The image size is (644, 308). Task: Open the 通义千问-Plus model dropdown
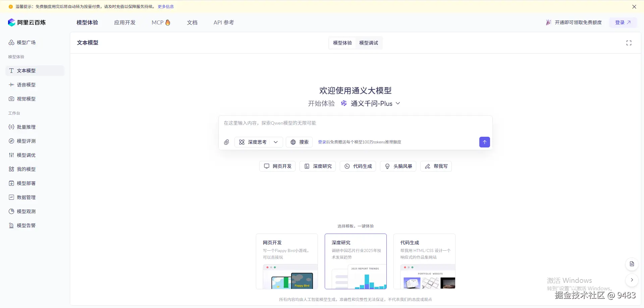point(371,104)
